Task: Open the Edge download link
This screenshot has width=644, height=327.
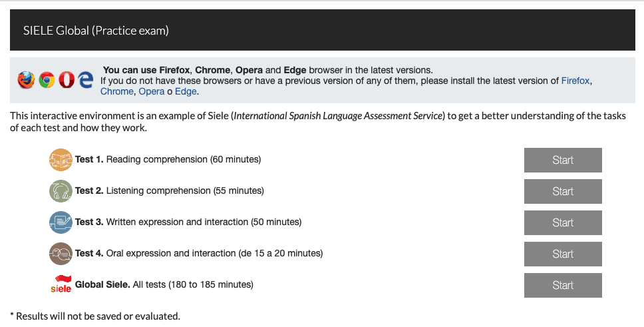Action: (x=186, y=91)
